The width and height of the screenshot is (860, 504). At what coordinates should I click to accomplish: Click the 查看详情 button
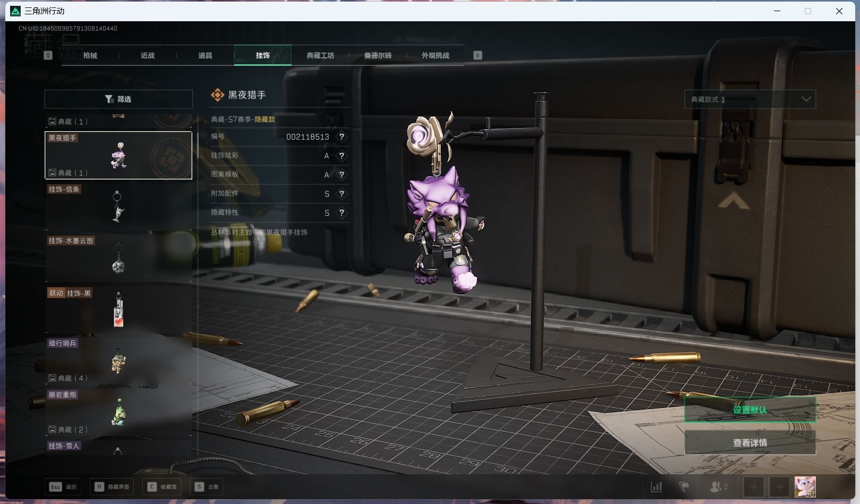pyautogui.click(x=750, y=442)
